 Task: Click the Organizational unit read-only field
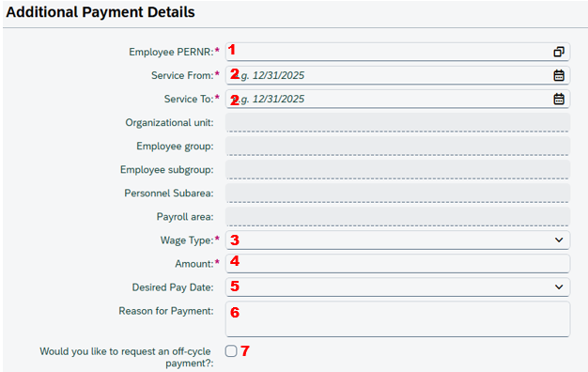397,123
